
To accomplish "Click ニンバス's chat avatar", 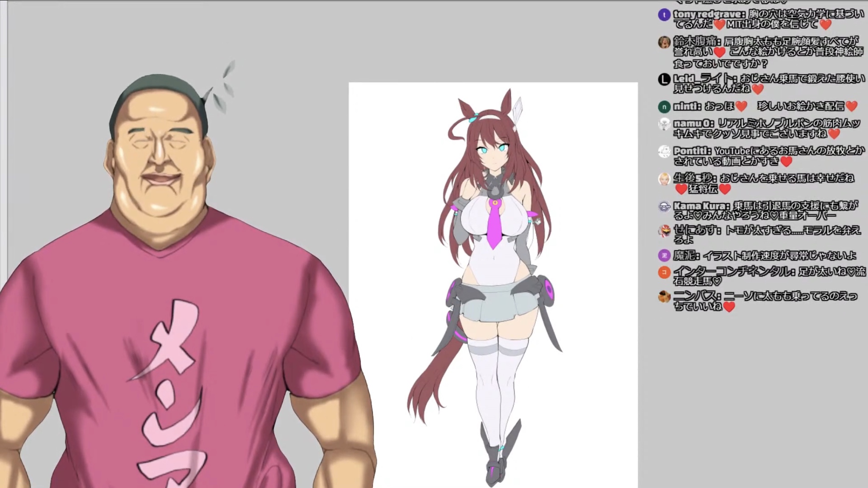I will tap(664, 297).
